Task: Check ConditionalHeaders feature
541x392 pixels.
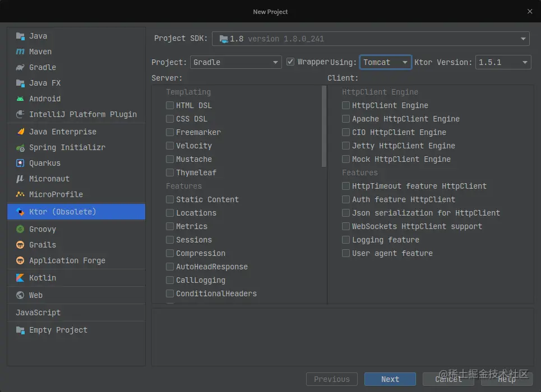Action: tap(170, 293)
